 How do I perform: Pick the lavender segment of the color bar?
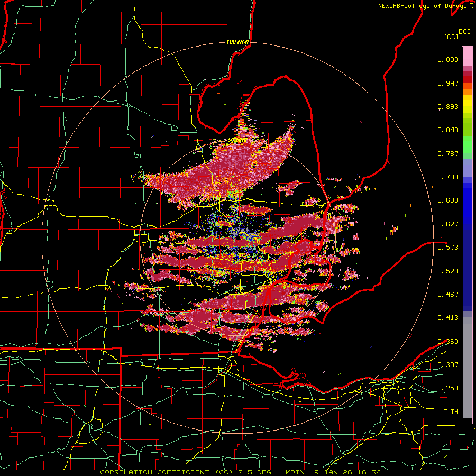click(467, 168)
